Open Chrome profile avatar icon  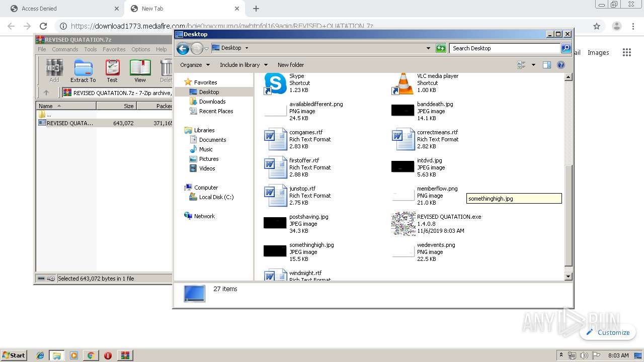[x=616, y=26]
